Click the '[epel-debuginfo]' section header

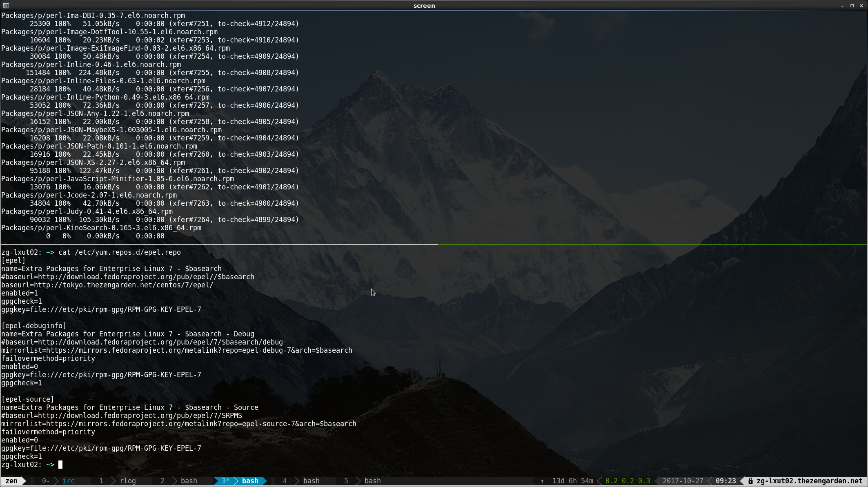(33, 326)
